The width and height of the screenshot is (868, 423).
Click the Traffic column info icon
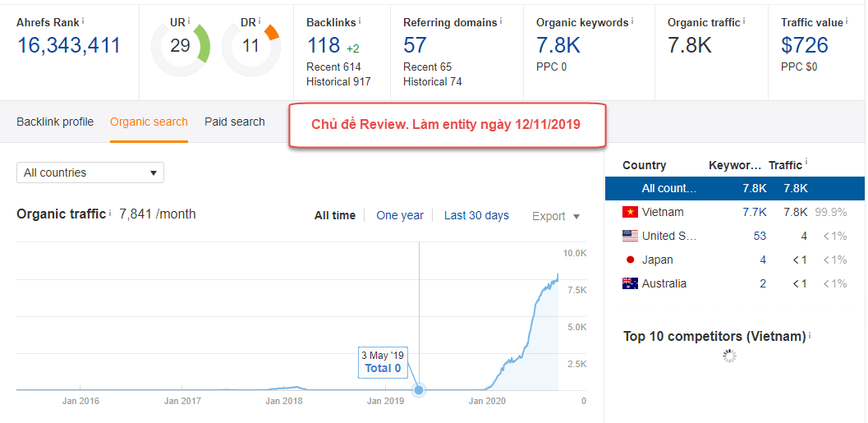point(806,163)
